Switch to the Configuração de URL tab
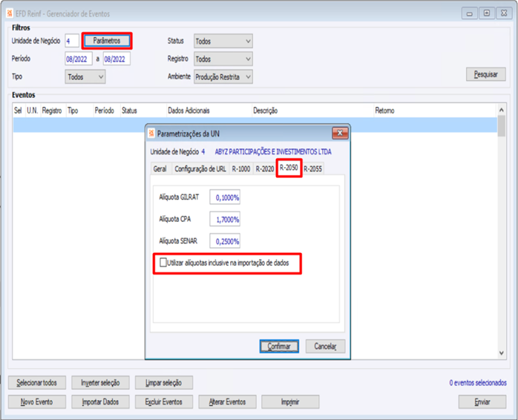518x420 pixels. pos(200,169)
